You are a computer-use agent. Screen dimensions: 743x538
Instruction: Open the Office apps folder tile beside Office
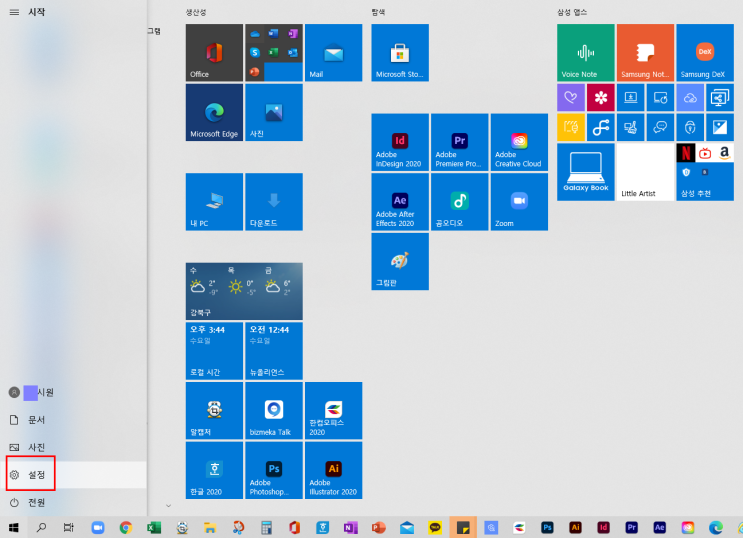pos(274,53)
